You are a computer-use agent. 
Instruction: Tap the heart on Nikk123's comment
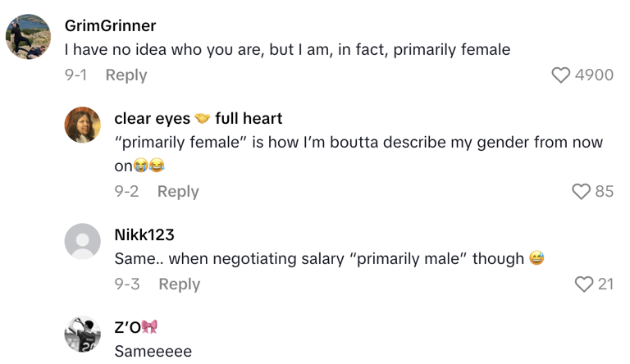click(584, 284)
